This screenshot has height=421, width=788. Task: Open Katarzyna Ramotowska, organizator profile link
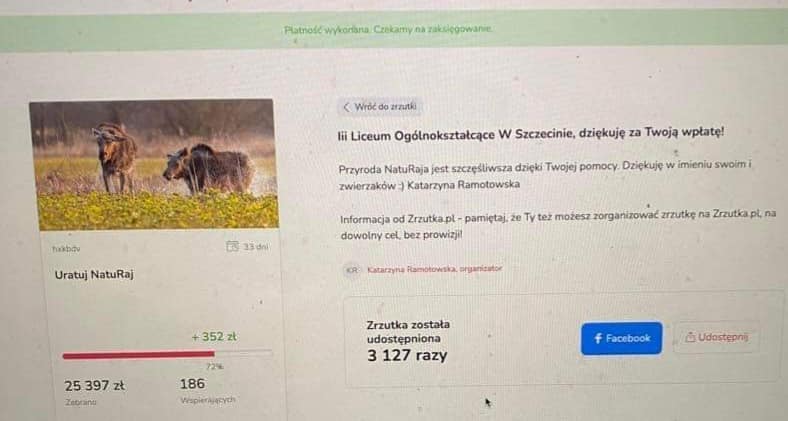click(434, 269)
